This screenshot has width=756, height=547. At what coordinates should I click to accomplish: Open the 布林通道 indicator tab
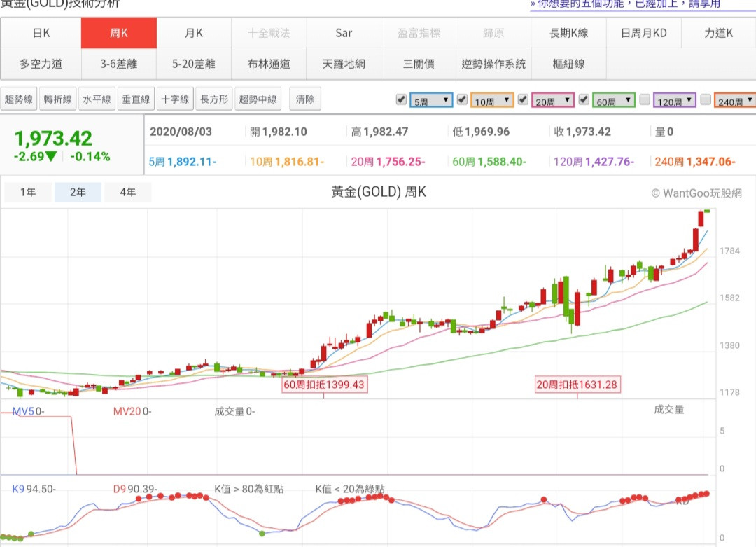click(269, 64)
